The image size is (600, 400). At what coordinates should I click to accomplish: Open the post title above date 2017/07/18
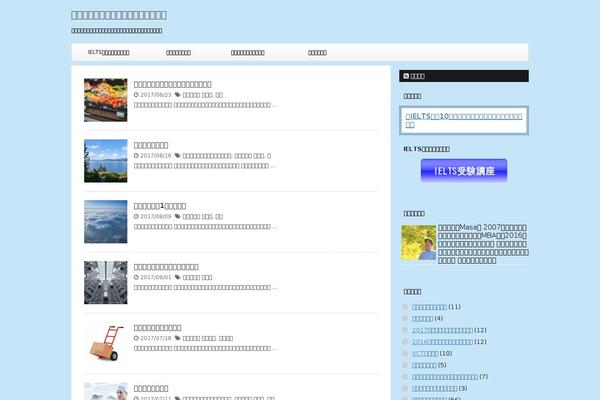coord(157,328)
